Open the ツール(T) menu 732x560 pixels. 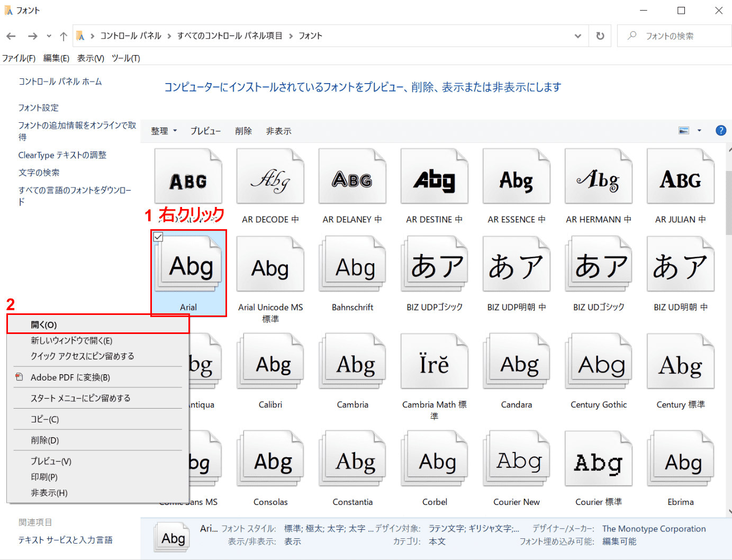point(125,58)
